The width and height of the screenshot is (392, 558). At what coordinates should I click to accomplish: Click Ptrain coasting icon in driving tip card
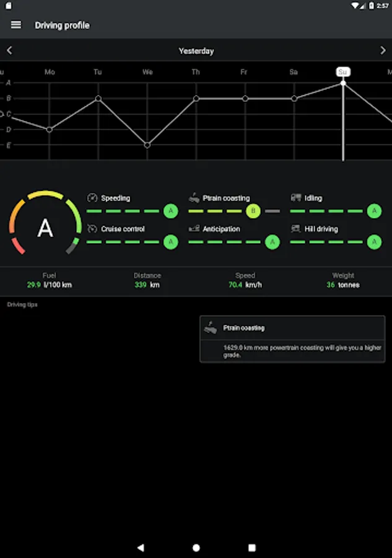tap(211, 328)
